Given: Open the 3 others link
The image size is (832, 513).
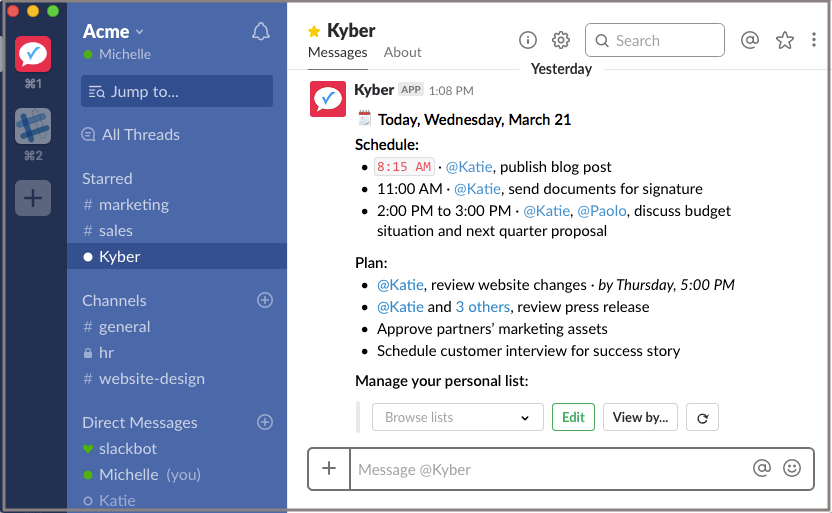Looking at the screenshot, I should (483, 307).
